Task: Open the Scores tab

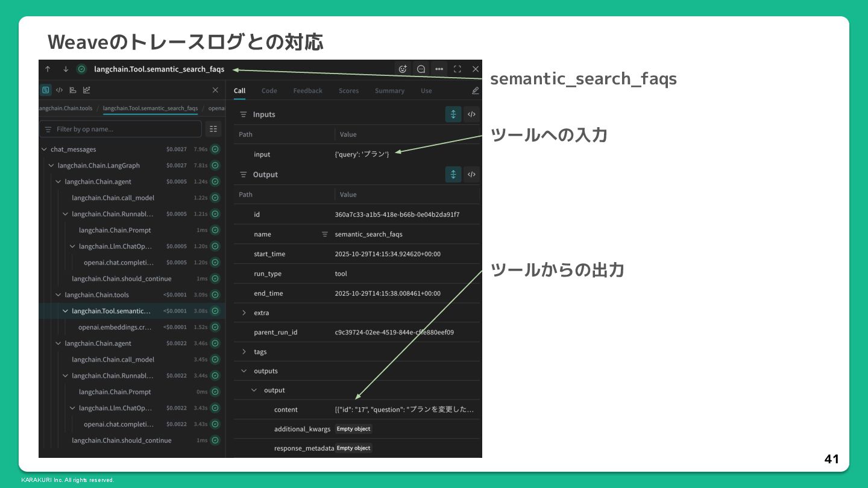Action: 348,91
